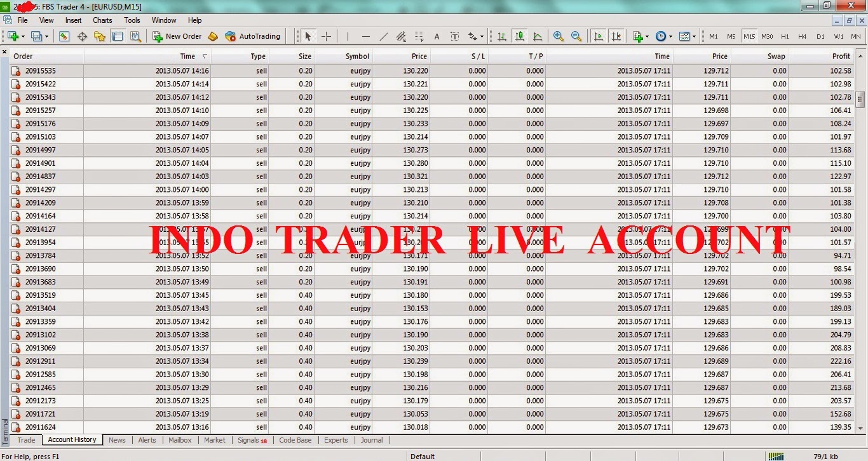868x461 pixels.
Task: Select the Equidistant Channel tool
Action: pyautogui.click(x=401, y=36)
